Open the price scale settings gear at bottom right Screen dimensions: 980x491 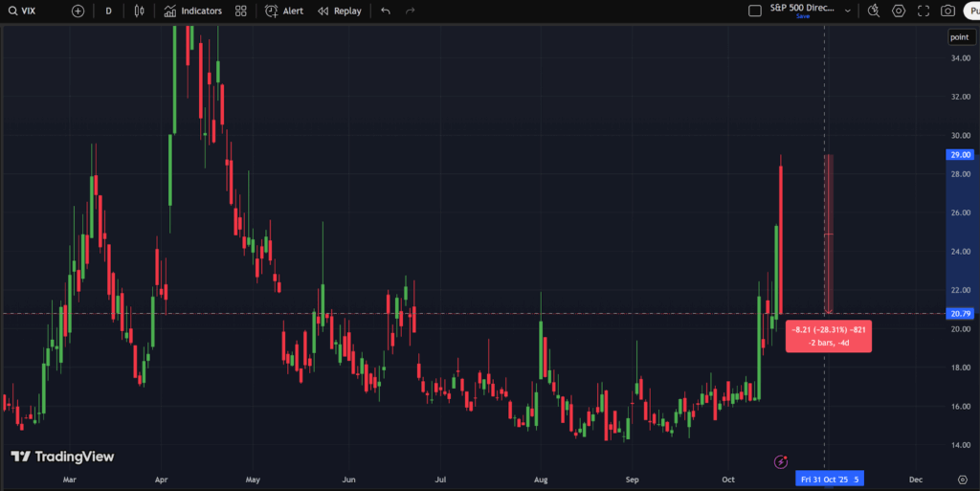pos(961,479)
